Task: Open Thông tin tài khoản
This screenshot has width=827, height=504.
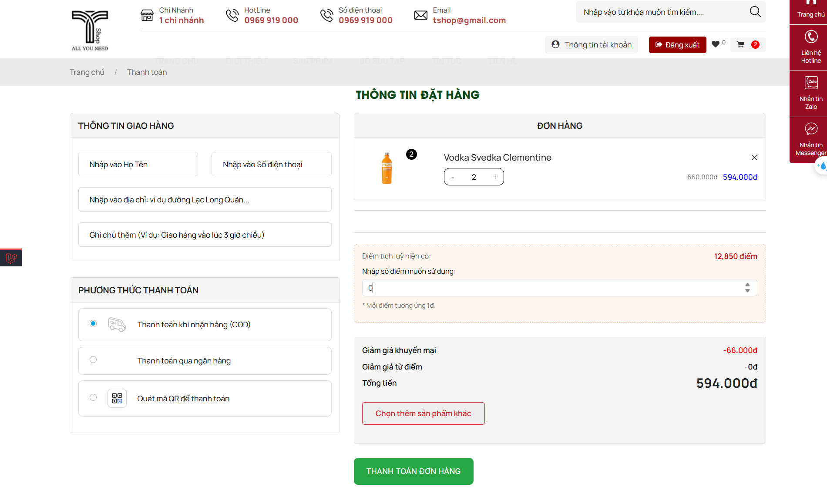Action: pos(592,45)
